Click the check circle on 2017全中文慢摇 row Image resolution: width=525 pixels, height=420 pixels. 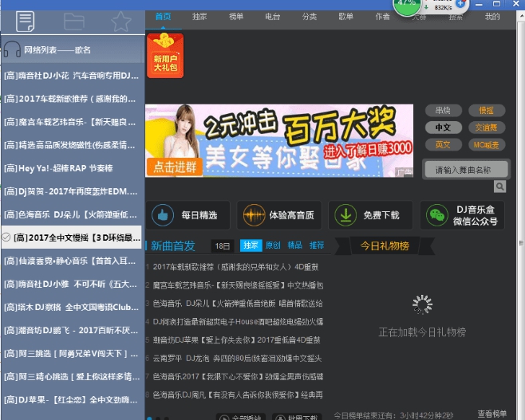click(x=6, y=237)
